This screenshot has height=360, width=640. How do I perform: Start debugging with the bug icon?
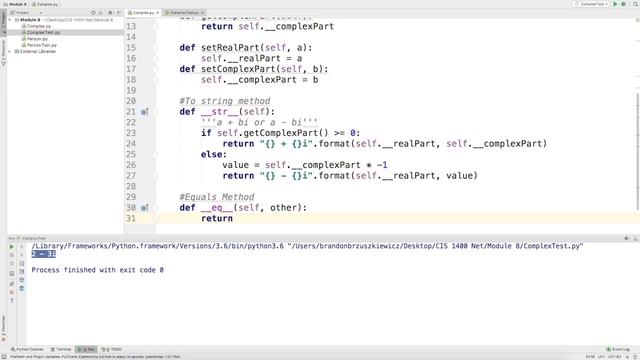pos(623,4)
